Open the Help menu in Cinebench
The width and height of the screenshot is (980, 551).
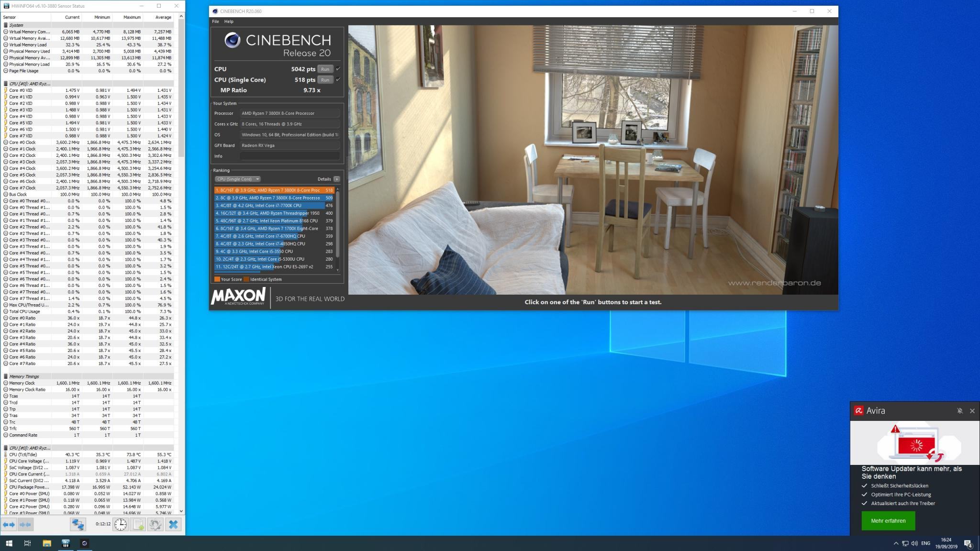point(229,22)
